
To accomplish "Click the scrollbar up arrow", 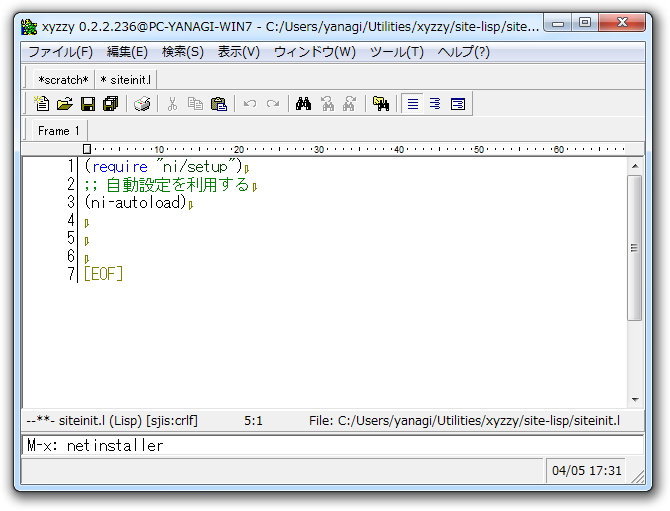I will click(x=635, y=166).
